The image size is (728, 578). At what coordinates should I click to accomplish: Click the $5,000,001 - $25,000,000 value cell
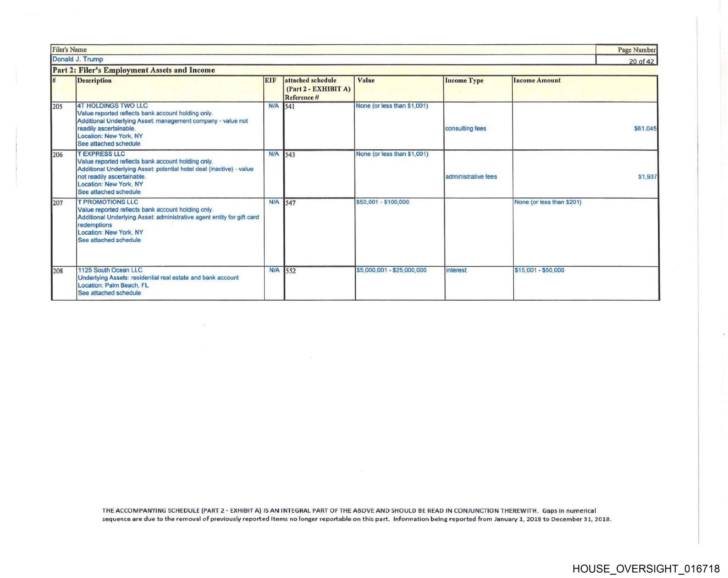[x=391, y=270]
